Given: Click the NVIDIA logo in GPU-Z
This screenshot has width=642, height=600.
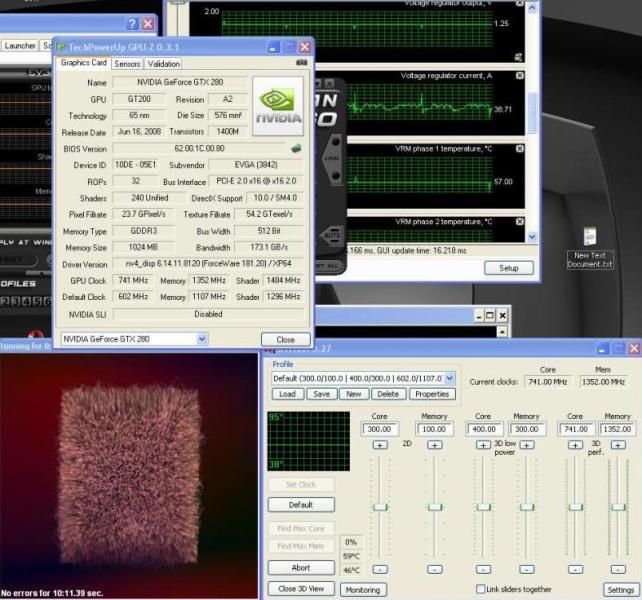Looking at the screenshot, I should (x=278, y=106).
